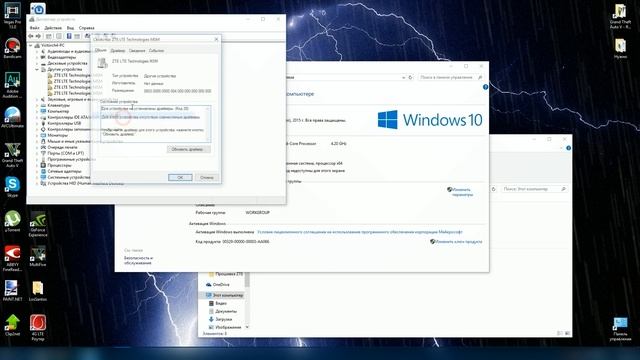Screen dimensions: 640x360
Task: Open Control Panel shortcut on desktop
Action: point(620,329)
